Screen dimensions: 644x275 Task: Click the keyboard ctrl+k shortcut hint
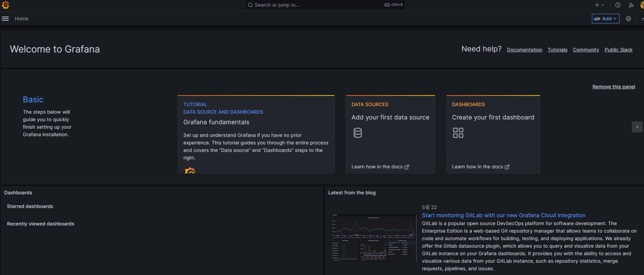pos(393,5)
